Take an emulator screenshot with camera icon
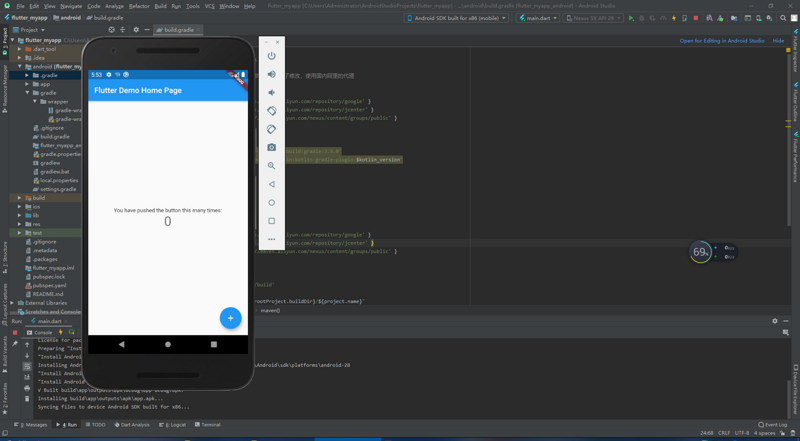 pos(271,147)
